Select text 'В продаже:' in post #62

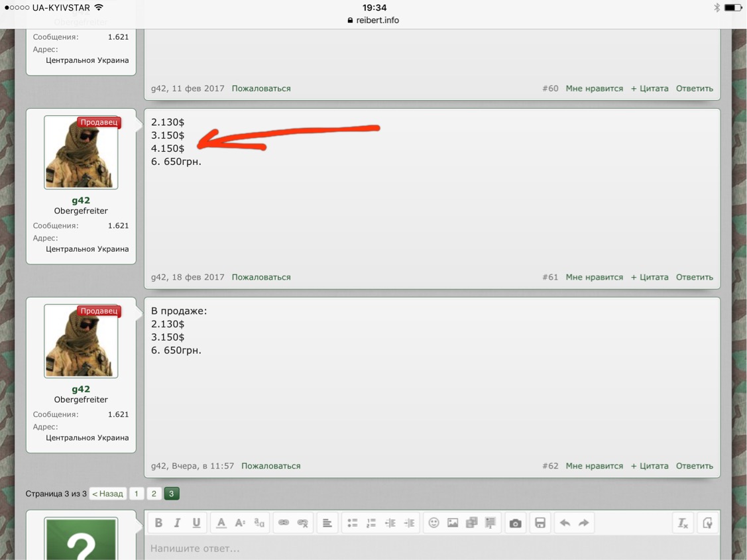179,311
